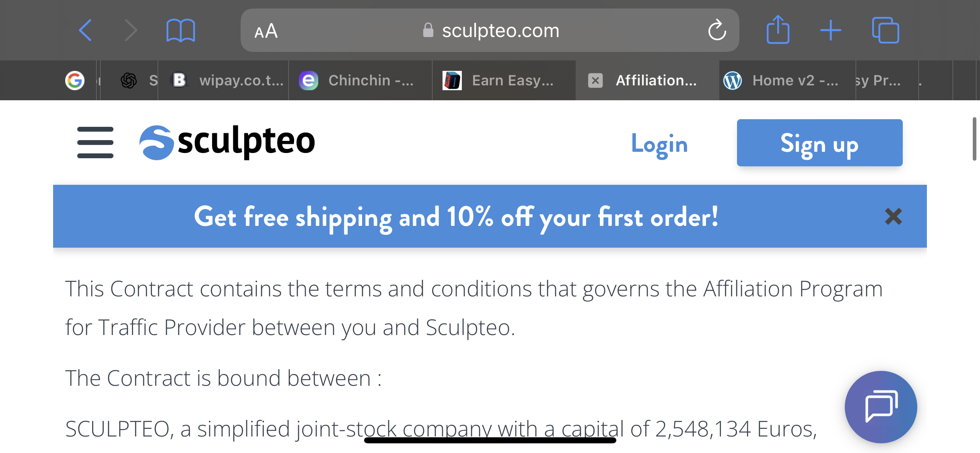Screen dimensions: 980x453
Task: Reload the page with refresh icon
Action: coord(717,30)
